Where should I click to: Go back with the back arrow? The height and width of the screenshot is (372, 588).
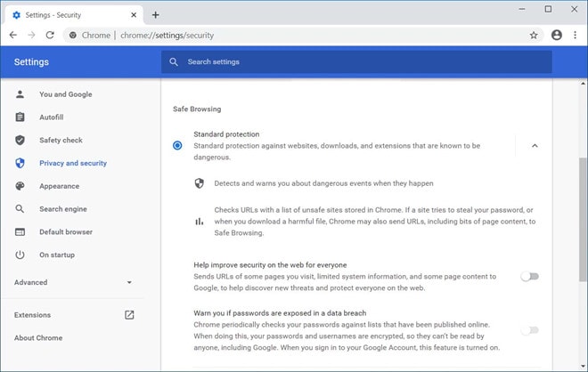pyautogui.click(x=13, y=36)
